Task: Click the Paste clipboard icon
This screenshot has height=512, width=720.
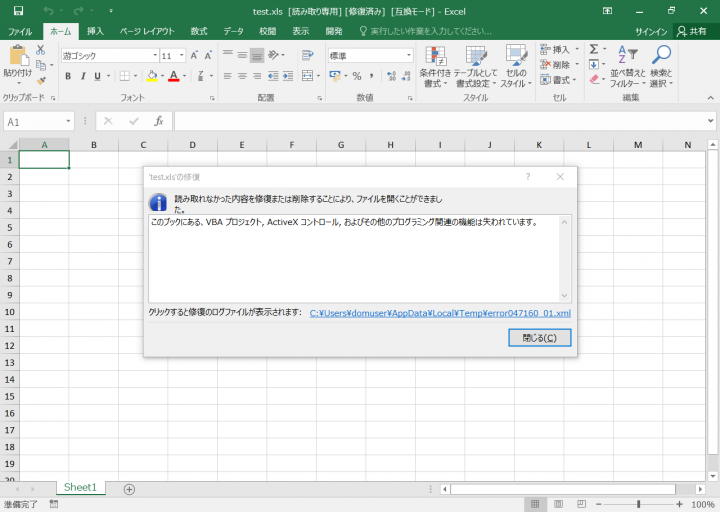Action: coord(18,55)
